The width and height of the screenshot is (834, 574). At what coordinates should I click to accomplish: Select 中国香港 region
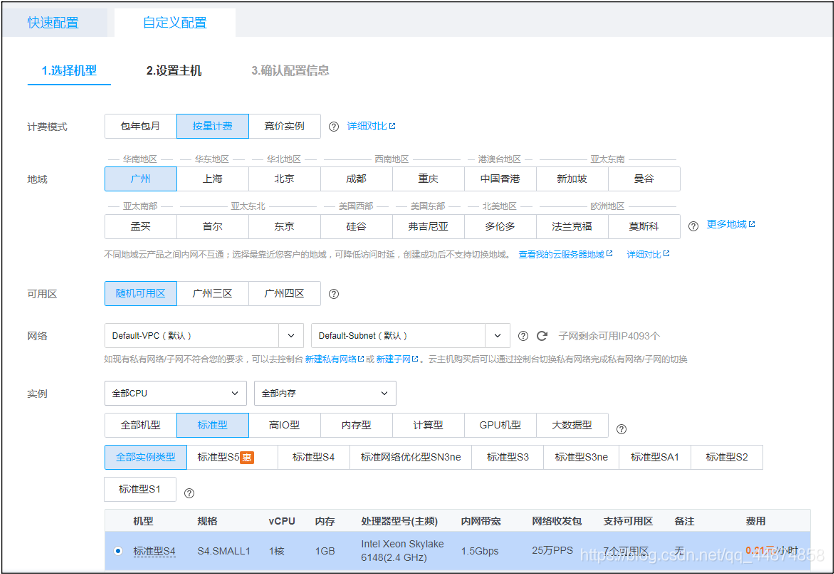pyautogui.click(x=500, y=179)
